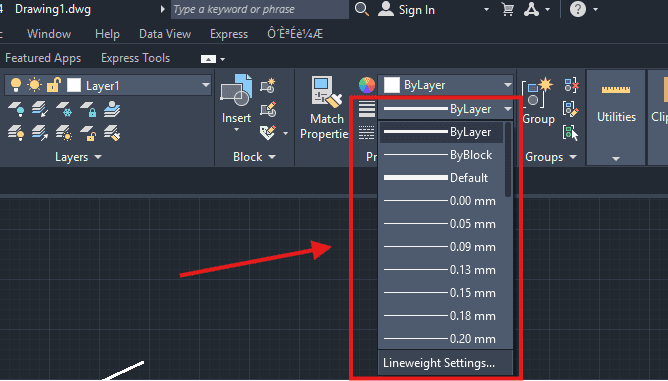Expand the Layers panel dropdown arrow
The height and width of the screenshot is (381, 668).
click(98, 157)
